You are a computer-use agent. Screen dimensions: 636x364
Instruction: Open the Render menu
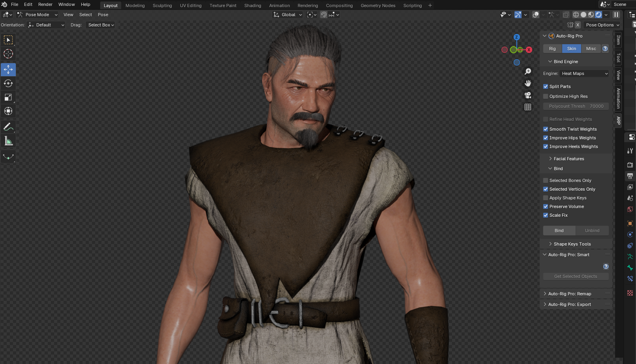pos(45,4)
